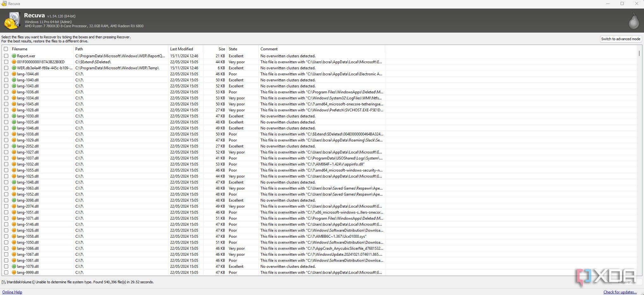Click comment mentioning AppCrash_AnycubicSlicerNe
This screenshot has width=644, height=295.
[x=322, y=248]
